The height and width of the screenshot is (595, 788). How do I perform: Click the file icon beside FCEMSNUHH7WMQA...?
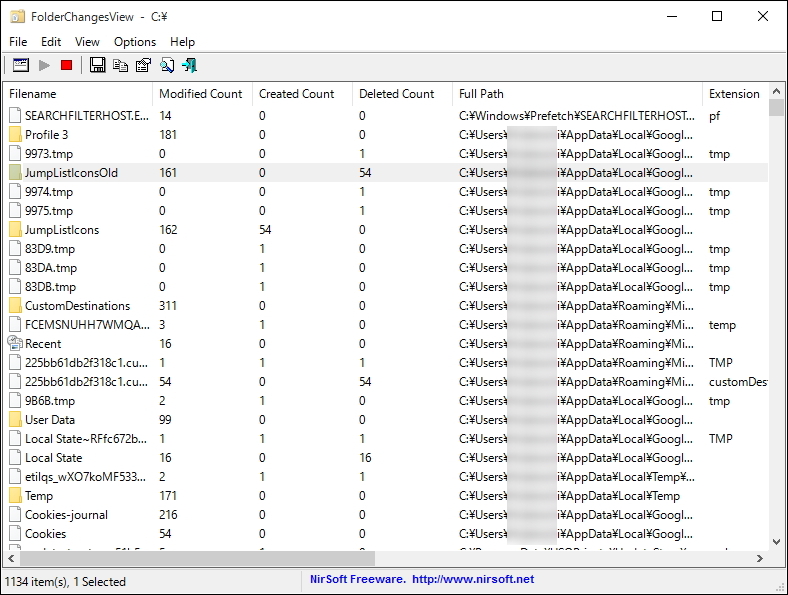tap(16, 325)
